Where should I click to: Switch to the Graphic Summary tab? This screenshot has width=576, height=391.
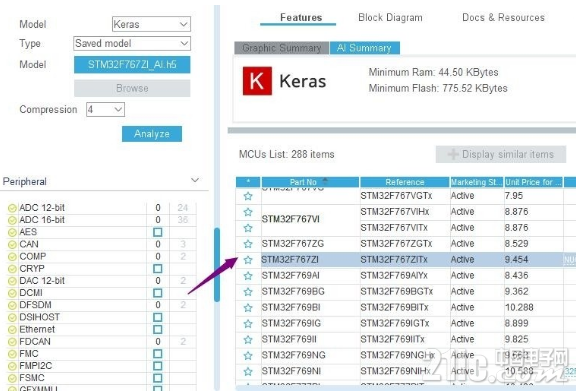(281, 48)
